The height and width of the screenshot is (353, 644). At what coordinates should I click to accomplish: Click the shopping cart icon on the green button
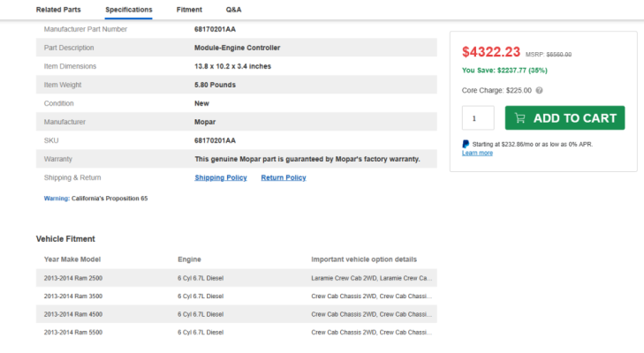click(x=520, y=118)
